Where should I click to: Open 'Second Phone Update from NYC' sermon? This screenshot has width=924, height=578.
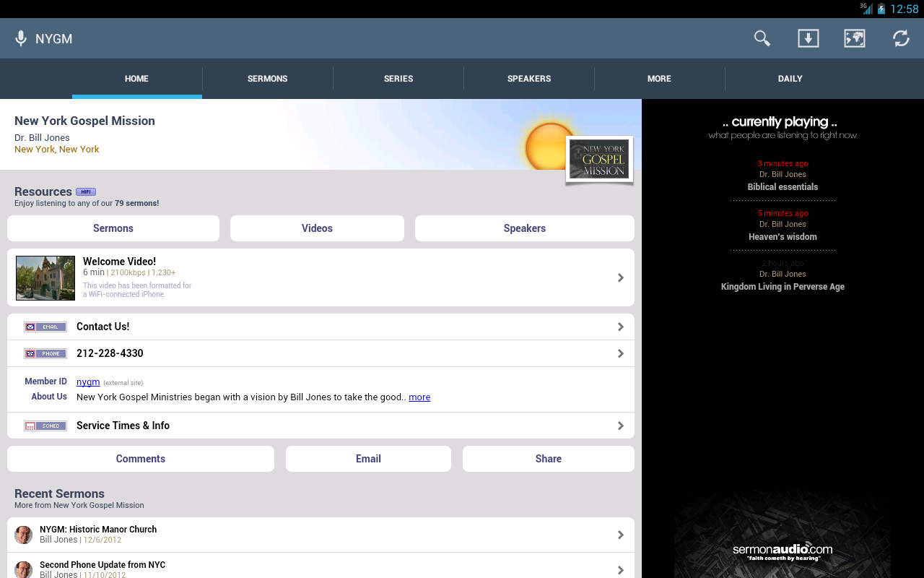click(103, 565)
